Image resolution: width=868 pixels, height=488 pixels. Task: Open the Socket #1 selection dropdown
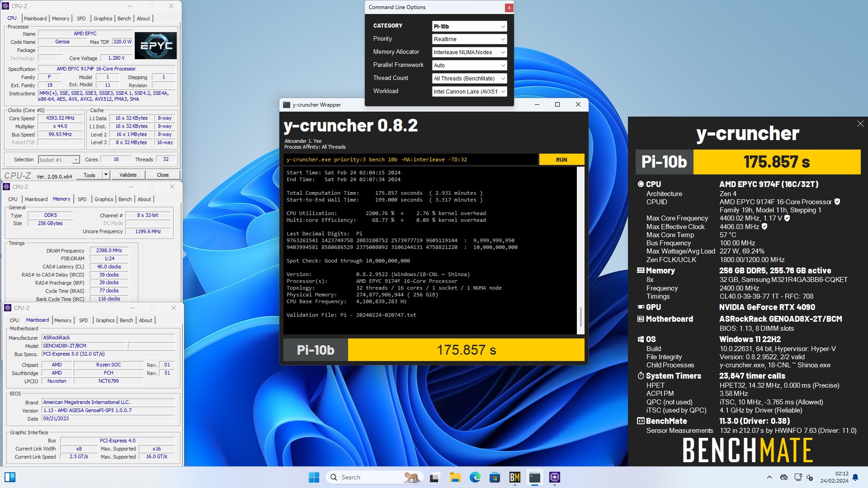point(59,160)
